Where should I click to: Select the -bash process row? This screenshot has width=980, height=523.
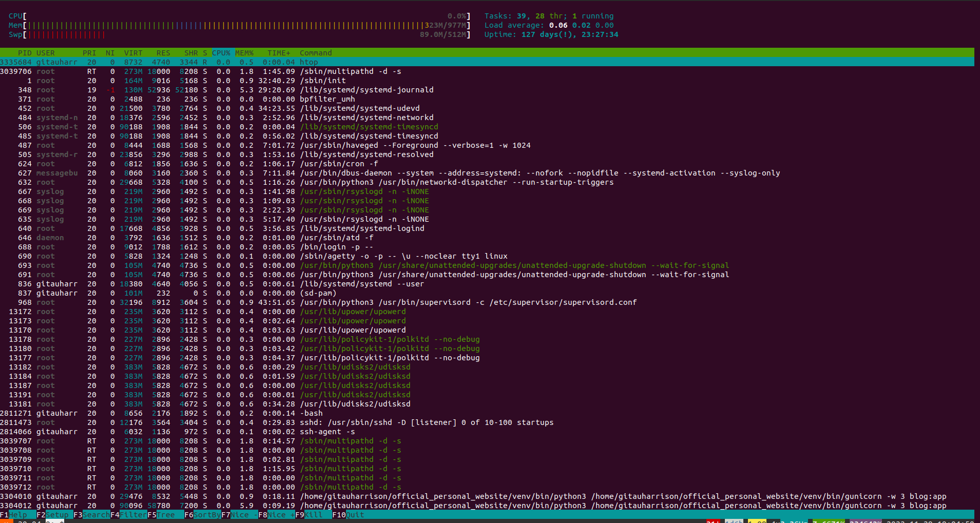pyautogui.click(x=487, y=413)
